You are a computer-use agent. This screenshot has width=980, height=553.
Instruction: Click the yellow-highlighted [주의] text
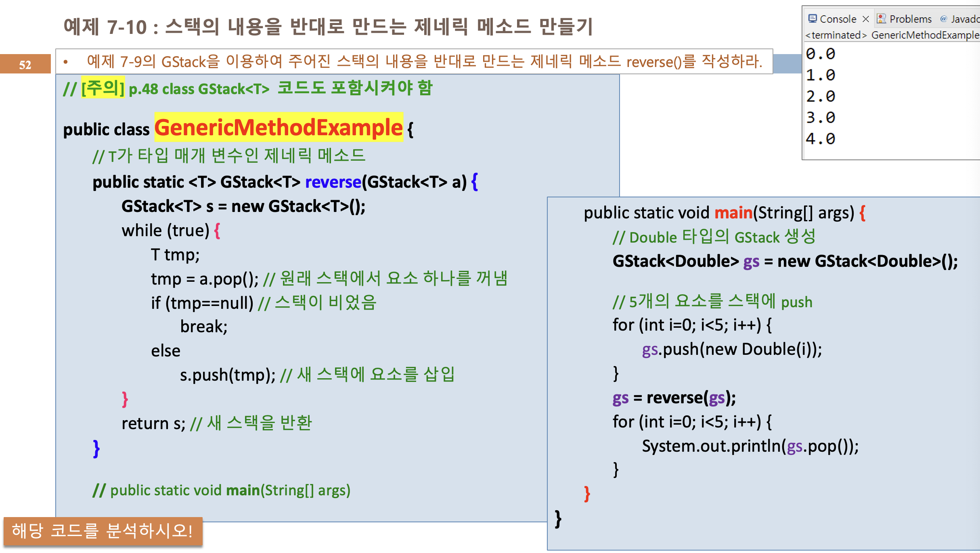(103, 88)
